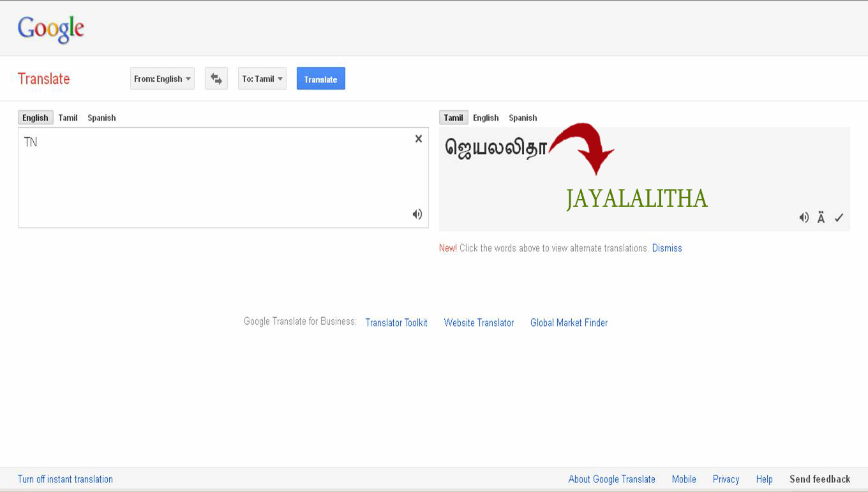This screenshot has width=868, height=492.
Task: Dismiss the alternate translations tip
Action: (x=667, y=248)
